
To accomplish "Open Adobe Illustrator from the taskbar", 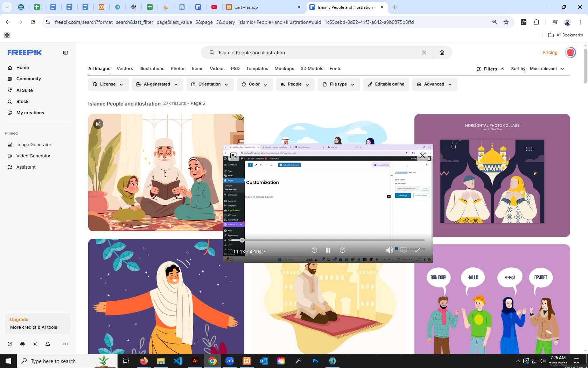I will point(195,361).
